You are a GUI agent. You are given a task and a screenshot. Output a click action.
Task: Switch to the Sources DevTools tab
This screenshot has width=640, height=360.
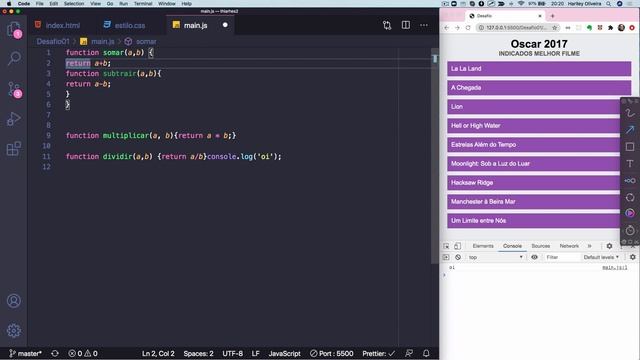(540, 246)
